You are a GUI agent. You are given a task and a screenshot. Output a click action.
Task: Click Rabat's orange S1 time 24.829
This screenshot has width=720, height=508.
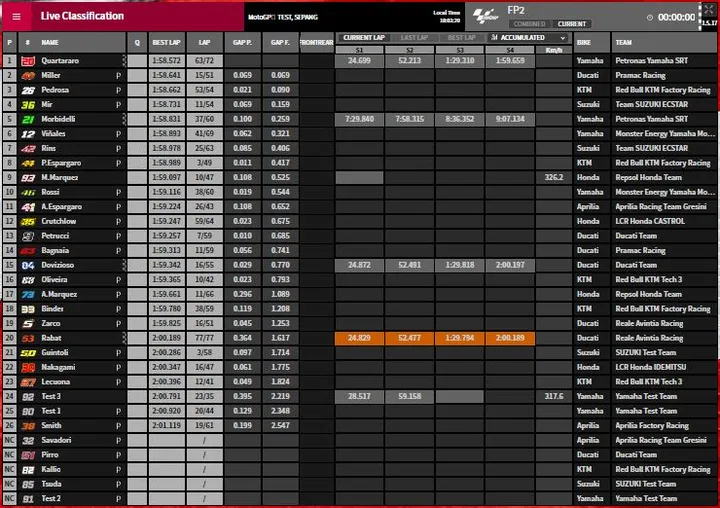tap(359, 338)
